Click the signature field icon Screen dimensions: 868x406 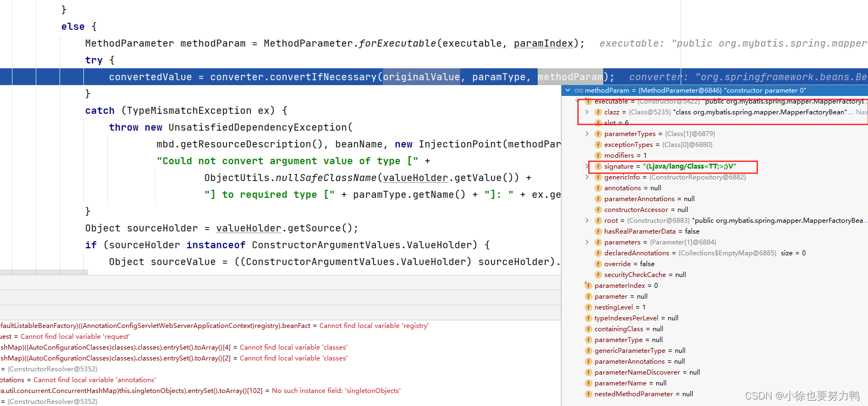[598, 166]
